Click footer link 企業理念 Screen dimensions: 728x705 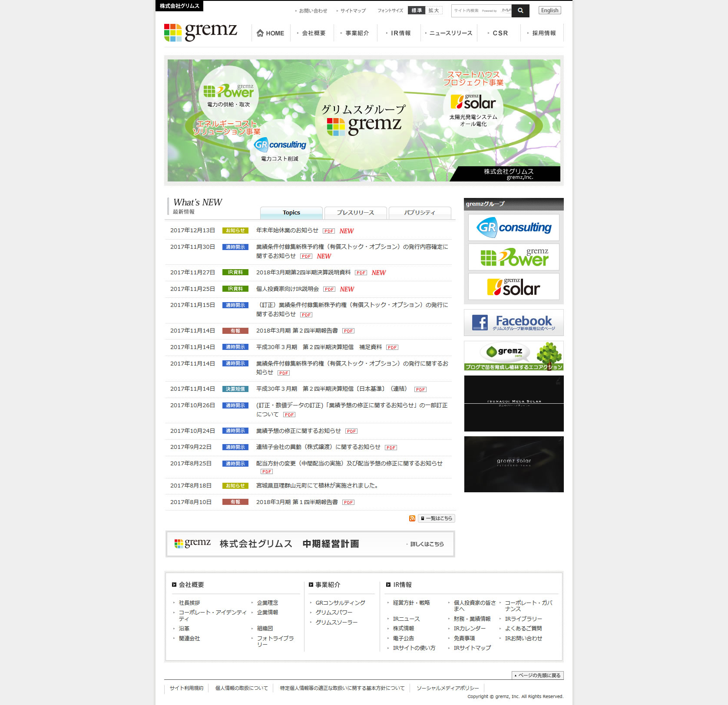[268, 603]
